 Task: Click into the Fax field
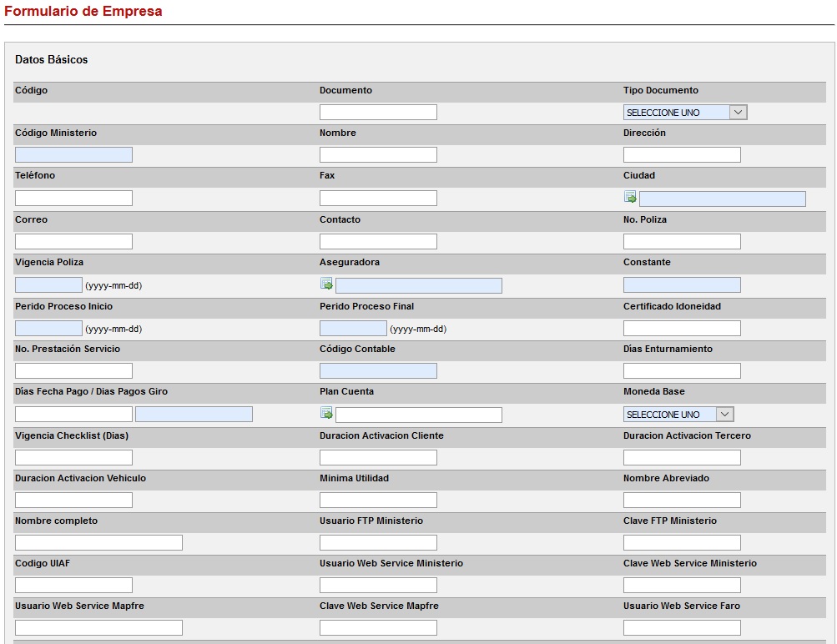(378, 198)
